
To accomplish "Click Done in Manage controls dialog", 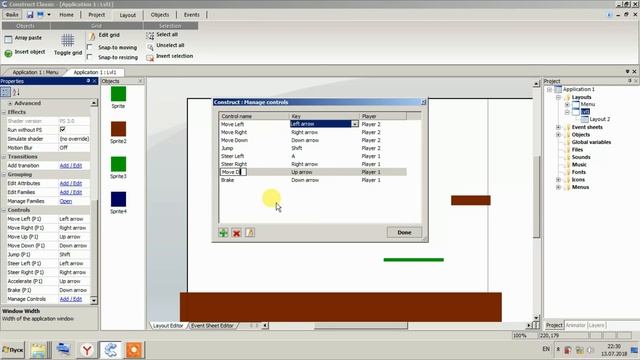I will click(404, 233).
